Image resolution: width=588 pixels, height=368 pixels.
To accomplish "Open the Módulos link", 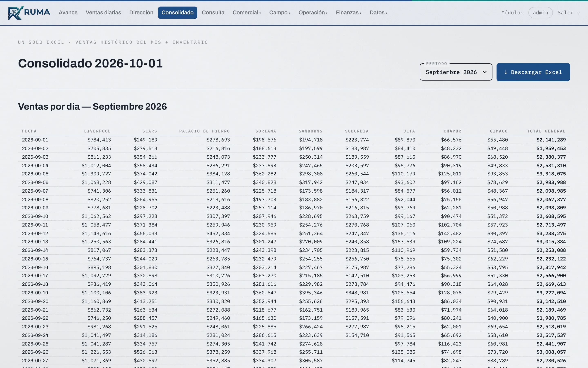I will pyautogui.click(x=512, y=13).
